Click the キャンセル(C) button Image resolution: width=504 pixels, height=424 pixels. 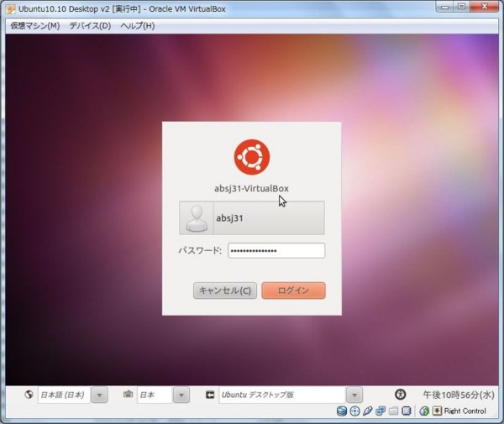click(x=225, y=291)
